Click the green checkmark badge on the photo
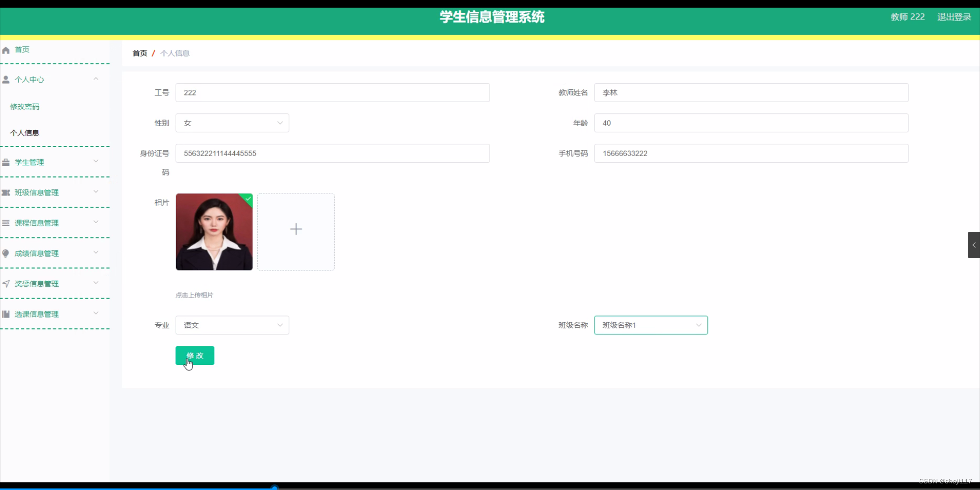Viewport: 980px width, 490px height. [x=248, y=198]
